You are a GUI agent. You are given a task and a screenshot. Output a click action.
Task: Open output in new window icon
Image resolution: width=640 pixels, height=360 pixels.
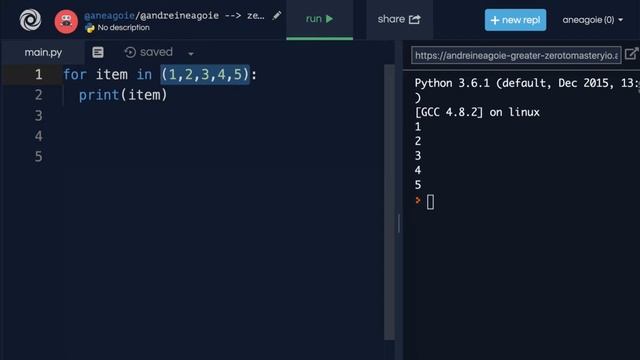pyautogui.click(x=631, y=53)
